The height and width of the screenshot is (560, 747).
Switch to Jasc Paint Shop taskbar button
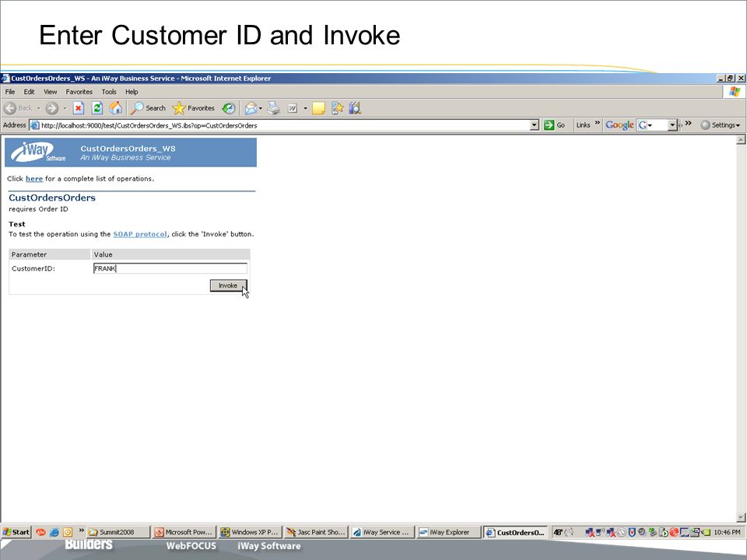pos(317,532)
